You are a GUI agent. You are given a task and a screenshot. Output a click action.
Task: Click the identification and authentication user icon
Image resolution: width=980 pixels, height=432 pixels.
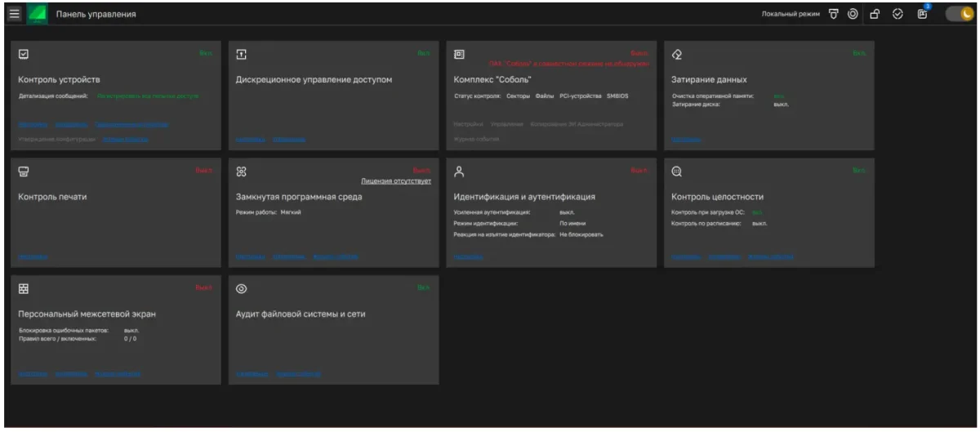pyautogui.click(x=459, y=171)
